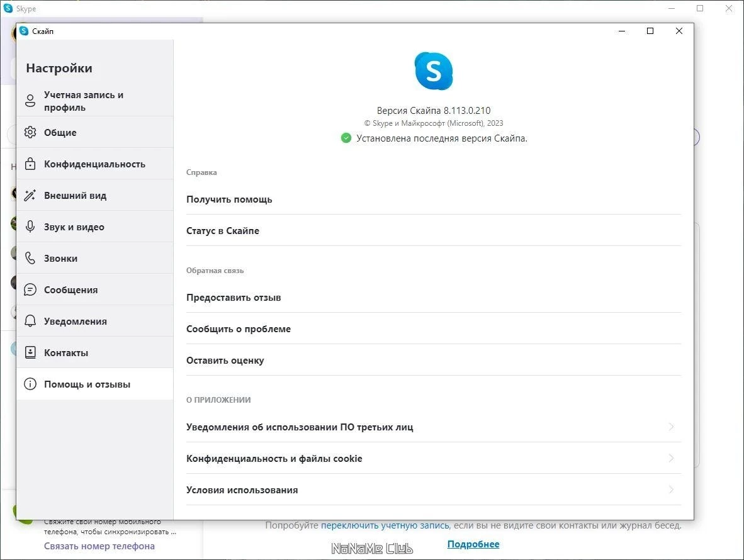This screenshot has width=744, height=560.
Task: Click the magic wand icon for Внешний вид
Action: (x=30, y=195)
